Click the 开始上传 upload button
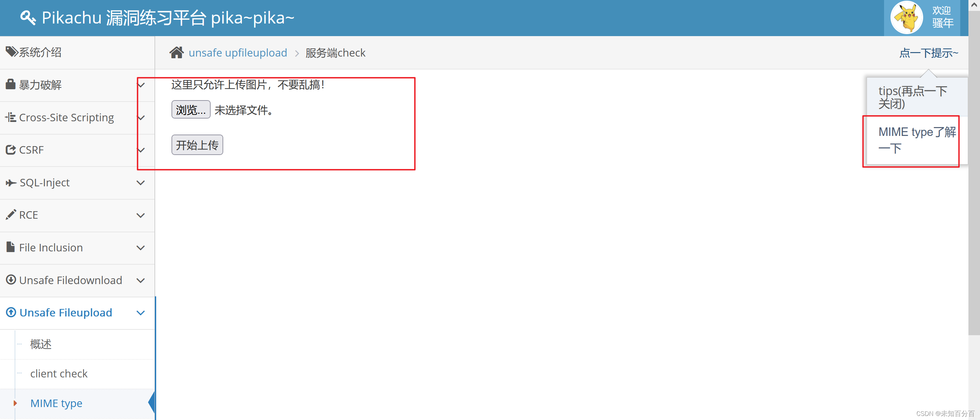Viewport: 980px width, 420px height. (x=197, y=145)
